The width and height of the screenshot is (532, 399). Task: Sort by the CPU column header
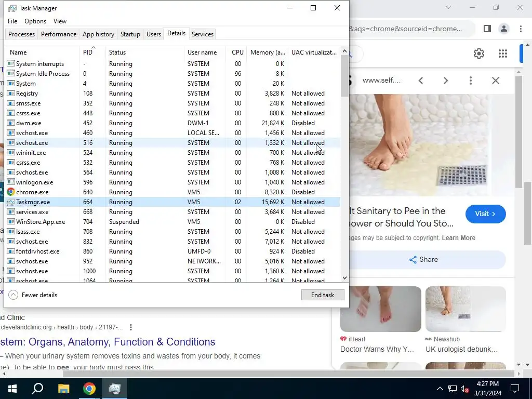coord(237,52)
